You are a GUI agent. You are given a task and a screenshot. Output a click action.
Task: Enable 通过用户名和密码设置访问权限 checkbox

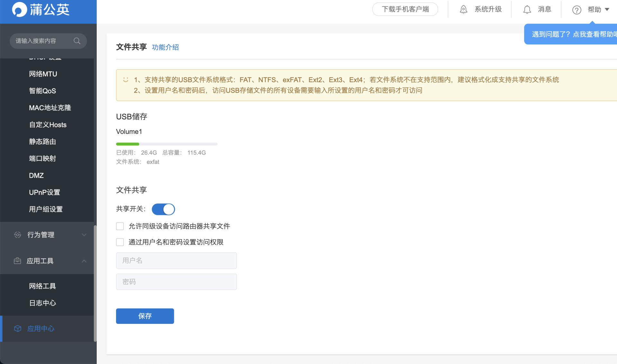tap(120, 242)
